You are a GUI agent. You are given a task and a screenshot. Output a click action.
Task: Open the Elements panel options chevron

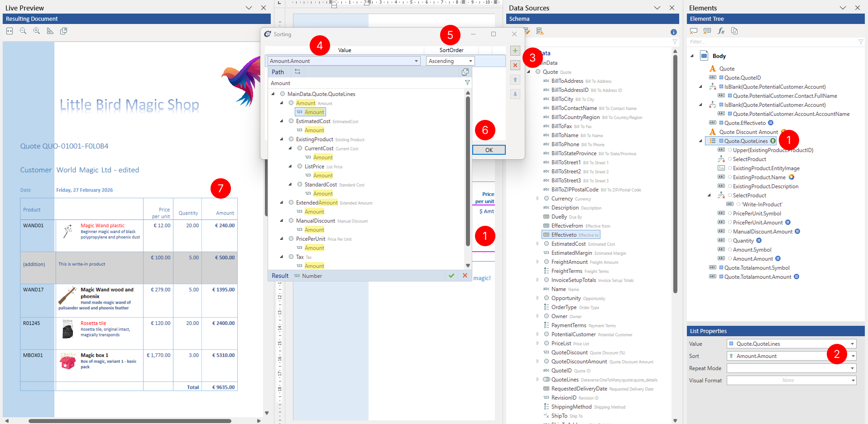tap(843, 8)
